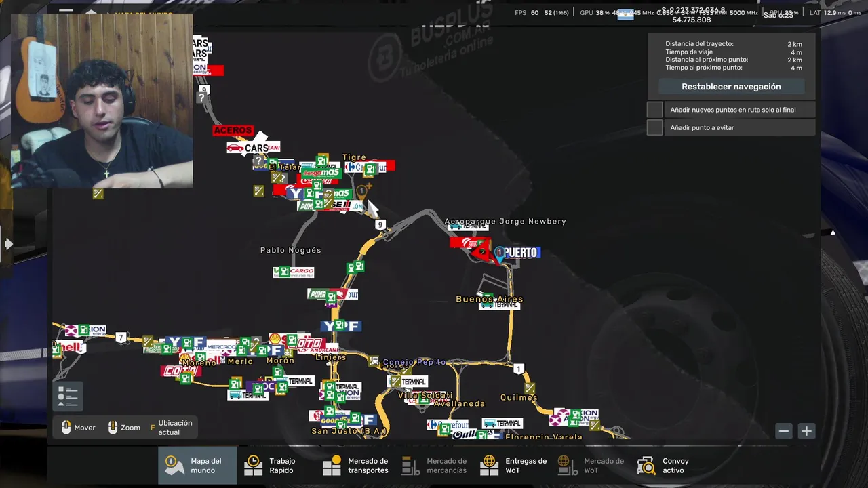Click the Villa Soldati label
The height and width of the screenshot is (488, 868).
[425, 395]
